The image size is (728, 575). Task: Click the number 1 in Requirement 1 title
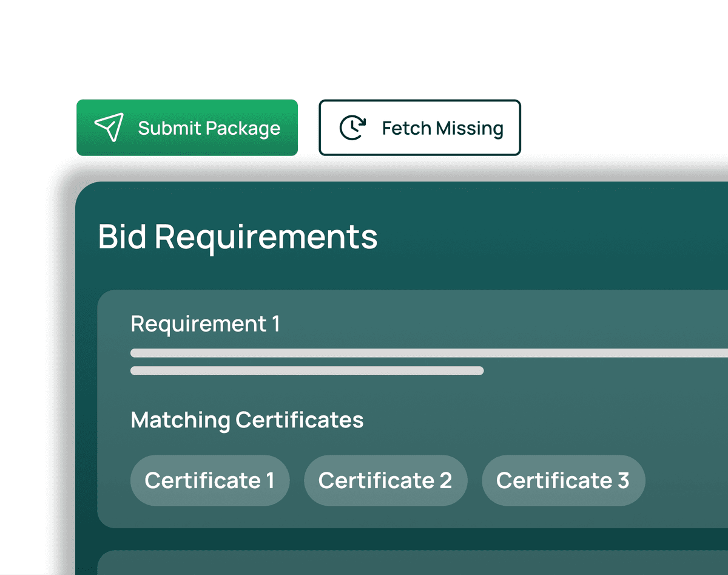click(276, 324)
